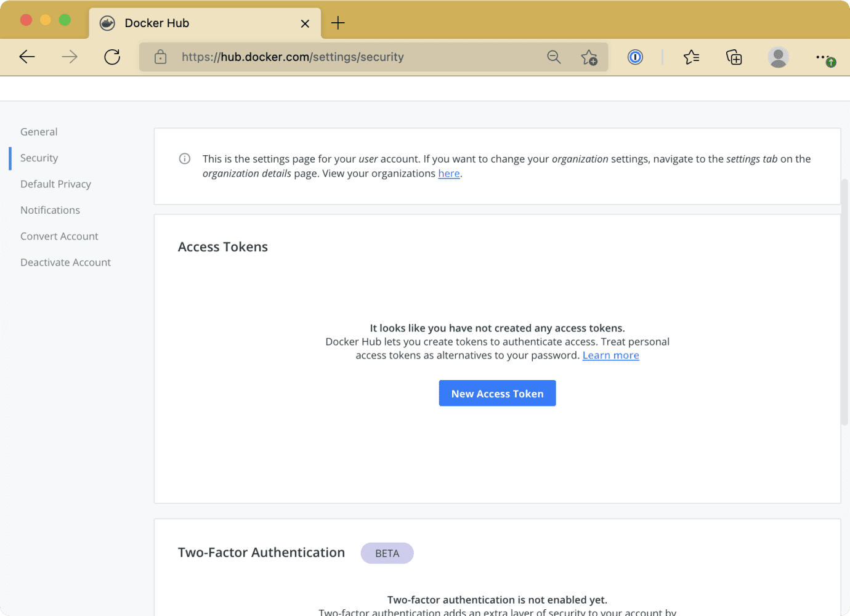Click the BETA badge

[x=387, y=553]
